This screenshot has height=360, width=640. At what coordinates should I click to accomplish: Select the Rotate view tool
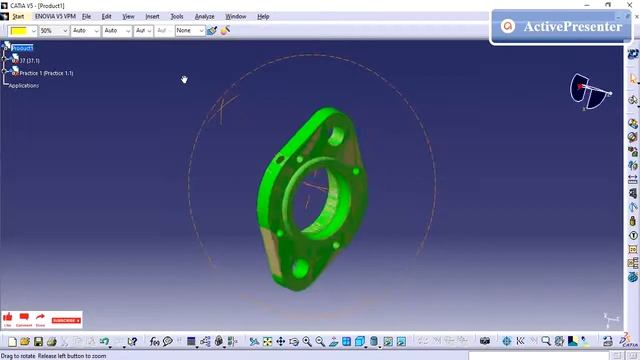[294, 341]
